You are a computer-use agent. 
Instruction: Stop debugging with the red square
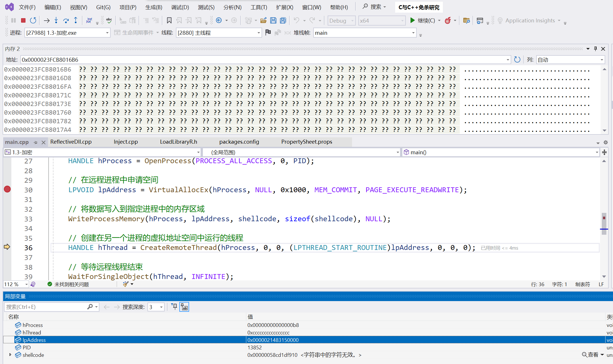point(23,20)
